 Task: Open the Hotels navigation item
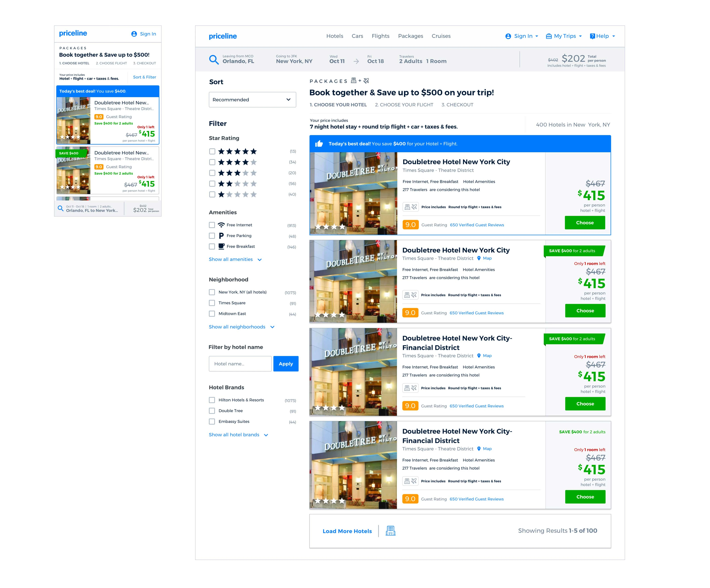(x=335, y=36)
